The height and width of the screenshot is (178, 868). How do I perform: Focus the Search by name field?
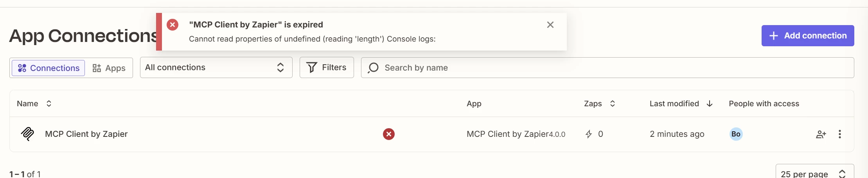coord(607,68)
